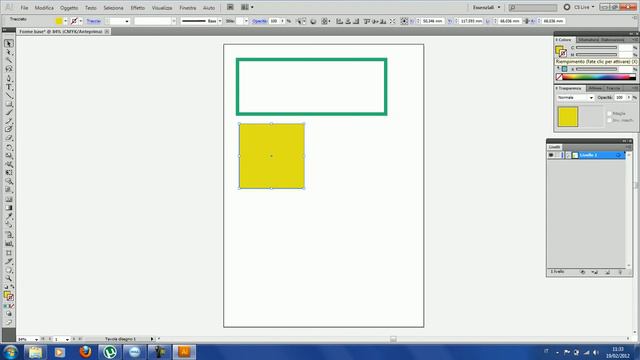Select the Line Segment tool
This screenshot has width=640, height=360.
pyautogui.click(x=9, y=96)
